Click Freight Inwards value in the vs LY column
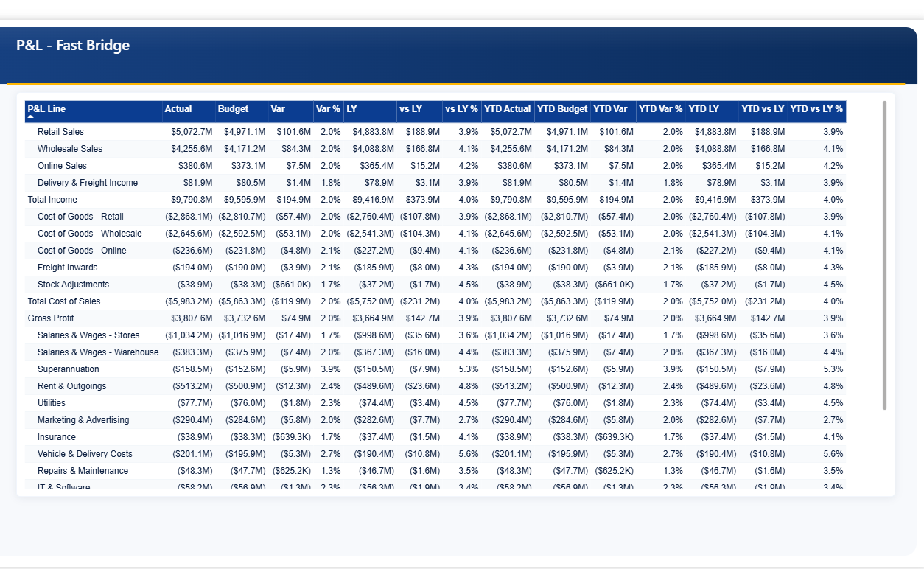 (x=425, y=268)
